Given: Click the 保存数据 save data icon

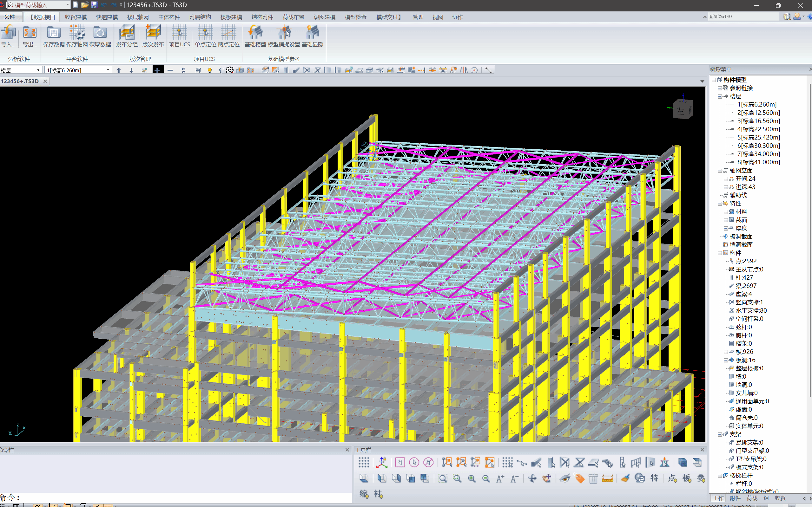Looking at the screenshot, I should coord(54,36).
